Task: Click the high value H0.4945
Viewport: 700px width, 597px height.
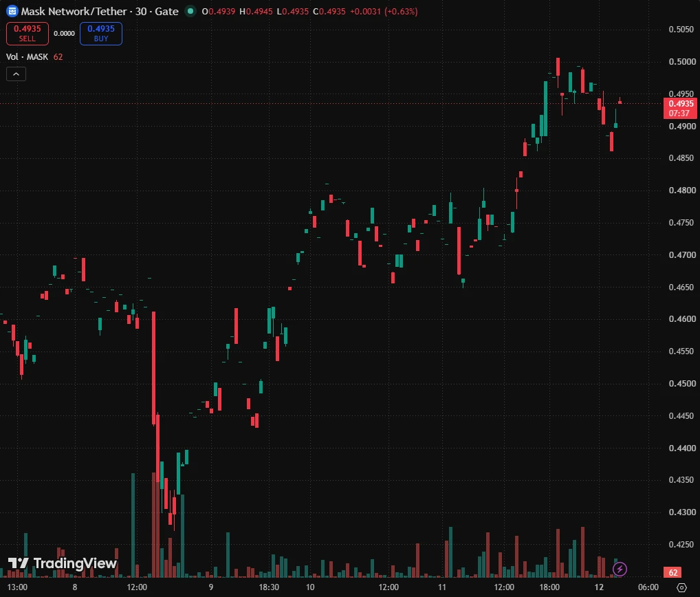Action: click(256, 12)
